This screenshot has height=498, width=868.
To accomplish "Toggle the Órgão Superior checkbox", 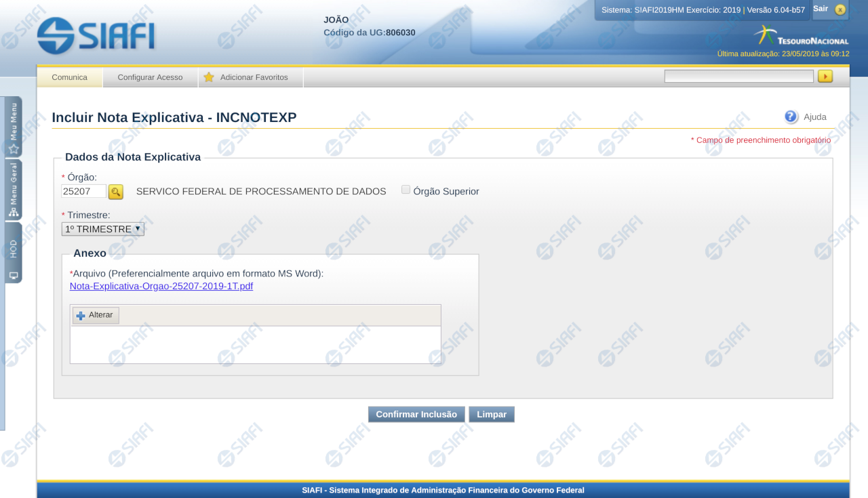I will coord(406,190).
